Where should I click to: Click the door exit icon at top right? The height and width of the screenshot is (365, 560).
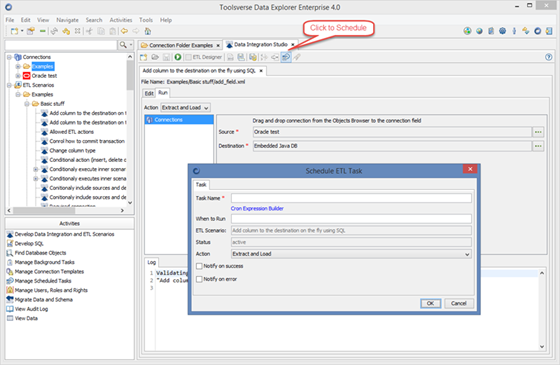[549, 31]
